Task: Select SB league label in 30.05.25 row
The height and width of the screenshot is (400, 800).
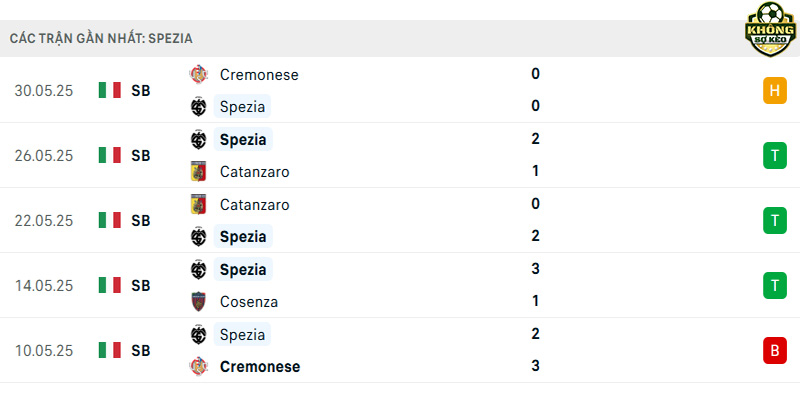Action: pyautogui.click(x=141, y=91)
